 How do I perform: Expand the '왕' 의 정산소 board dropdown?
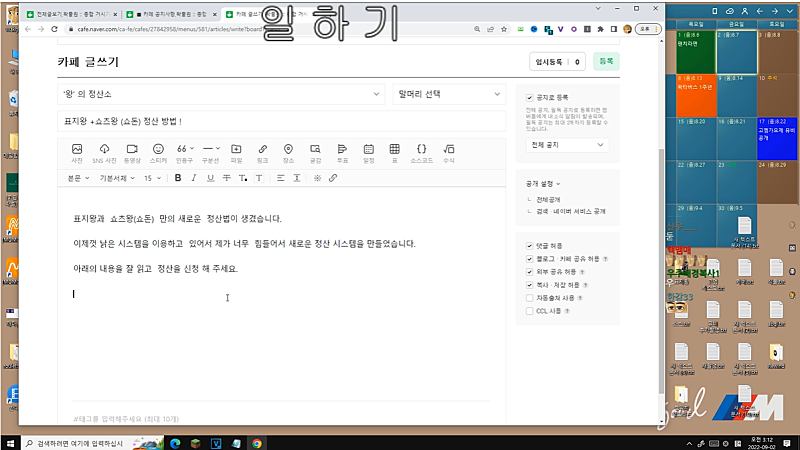coord(221,94)
